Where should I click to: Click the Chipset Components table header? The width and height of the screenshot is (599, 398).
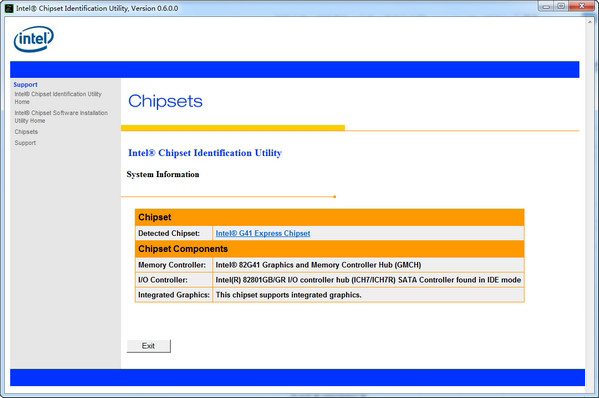330,249
